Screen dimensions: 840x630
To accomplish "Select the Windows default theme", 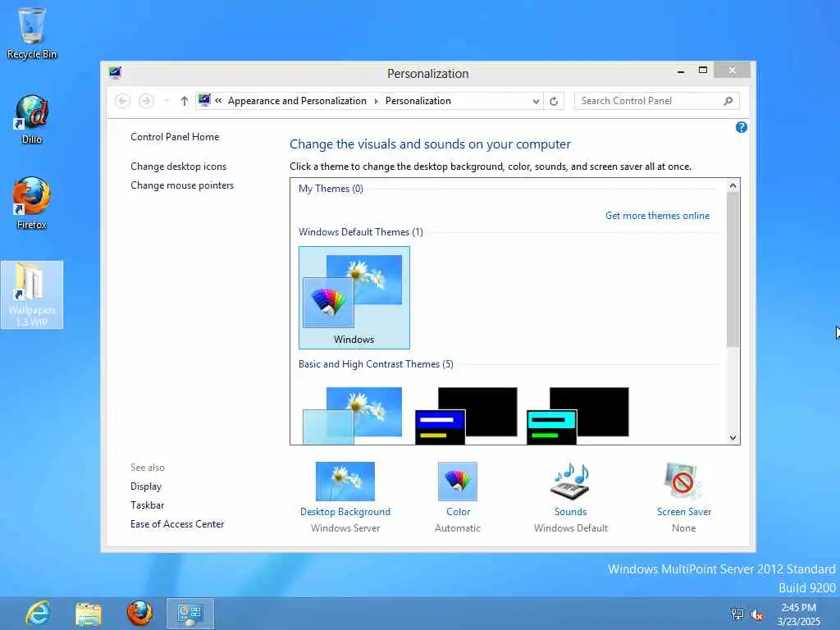I will click(354, 298).
